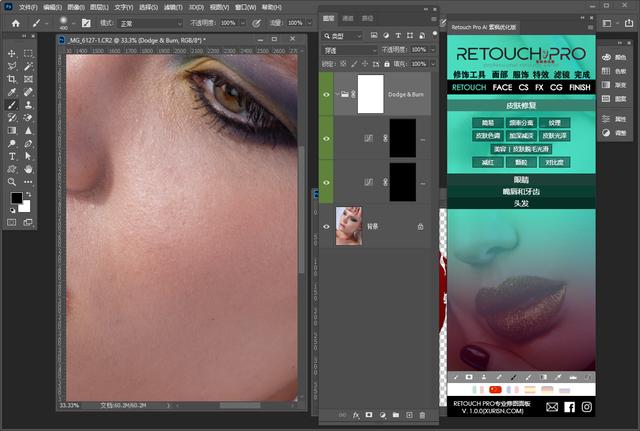Click the email envelope icon in Retouch Pro
Viewport: 640px width, 431px height.
coord(552,407)
